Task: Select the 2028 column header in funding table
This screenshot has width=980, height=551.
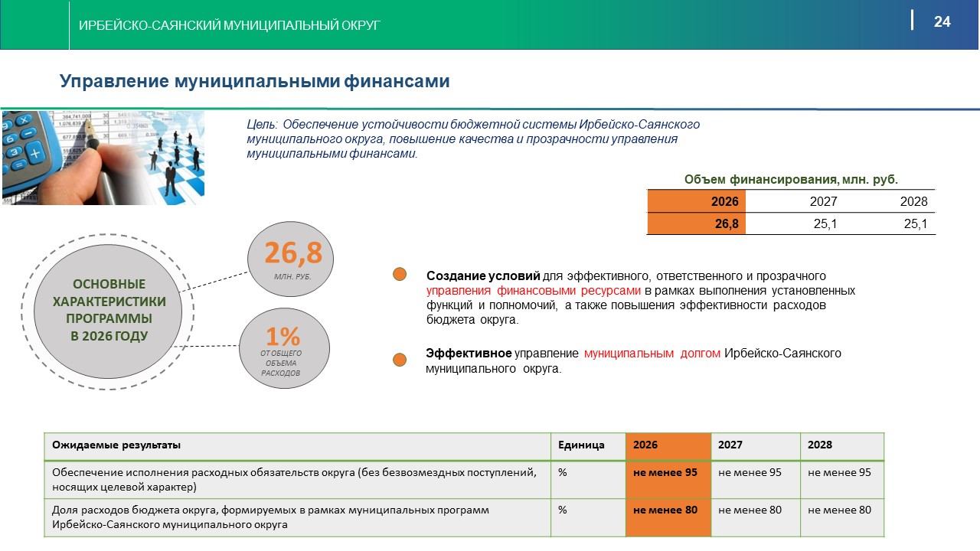Action: coord(913,201)
